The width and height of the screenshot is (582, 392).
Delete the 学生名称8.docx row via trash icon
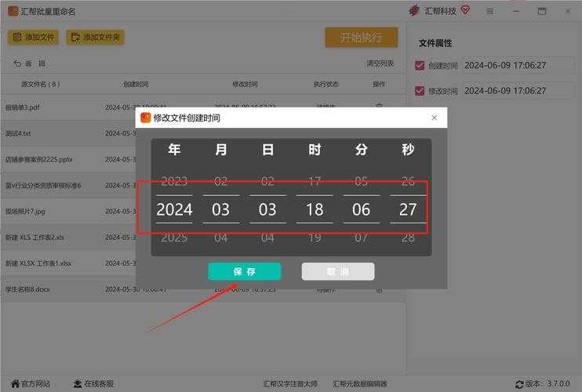click(379, 290)
